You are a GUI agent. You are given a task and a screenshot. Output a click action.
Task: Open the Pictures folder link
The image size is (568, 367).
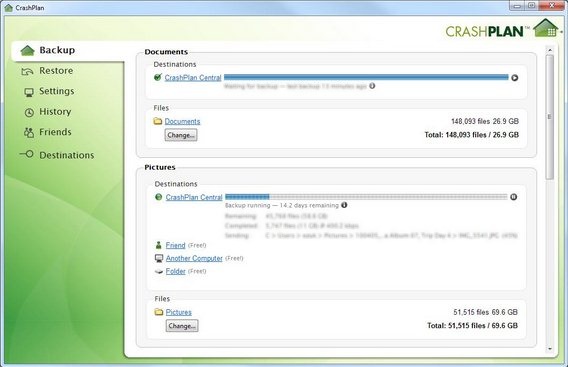click(x=179, y=312)
